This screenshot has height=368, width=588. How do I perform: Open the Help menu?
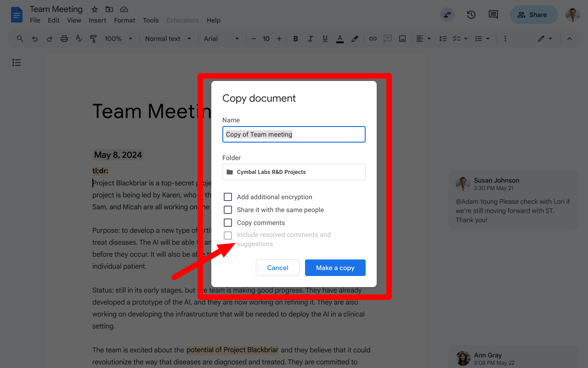[214, 20]
